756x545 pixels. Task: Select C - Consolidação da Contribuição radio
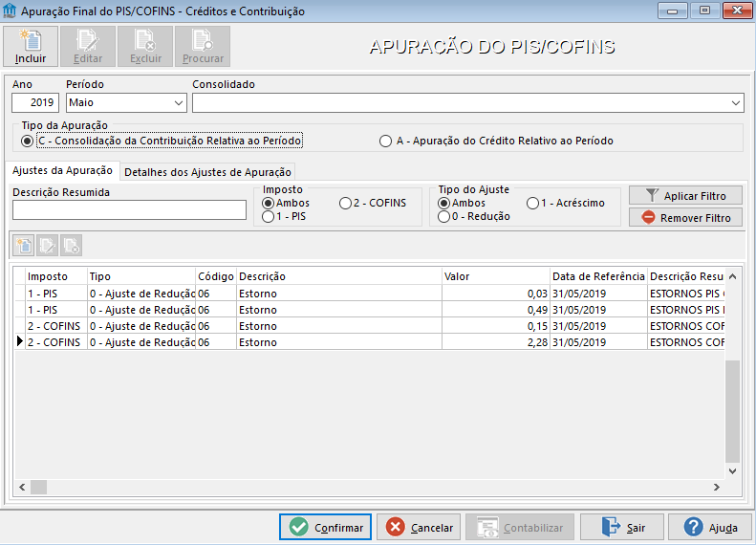coord(28,141)
